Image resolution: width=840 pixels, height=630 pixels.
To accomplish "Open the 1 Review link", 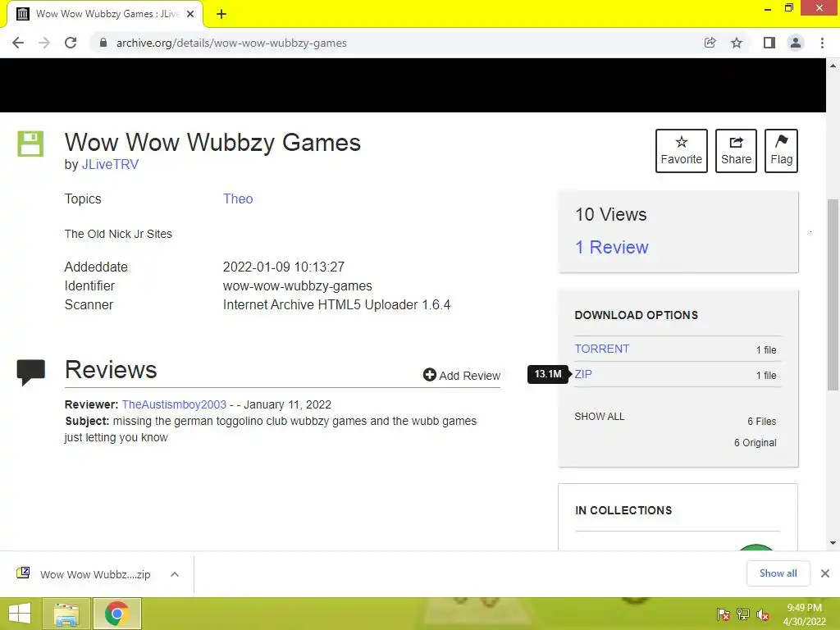I will click(612, 247).
